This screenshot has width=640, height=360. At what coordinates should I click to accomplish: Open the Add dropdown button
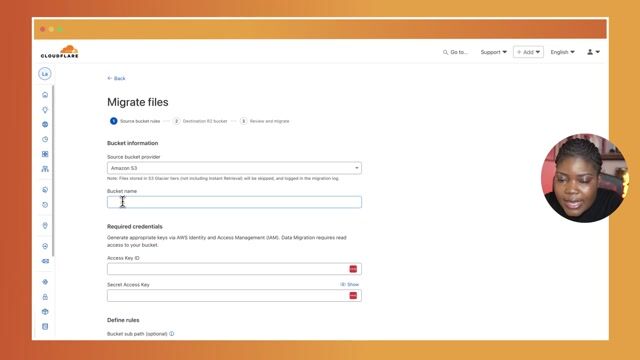(x=528, y=52)
